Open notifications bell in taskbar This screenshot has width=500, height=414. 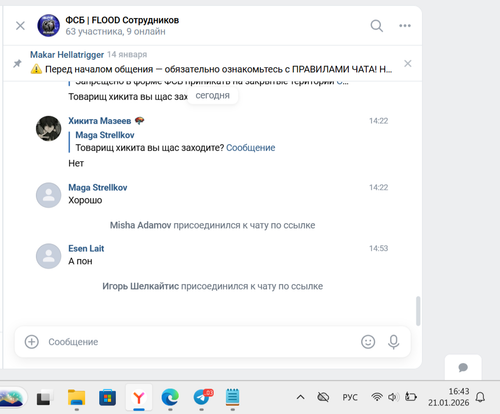[480, 397]
